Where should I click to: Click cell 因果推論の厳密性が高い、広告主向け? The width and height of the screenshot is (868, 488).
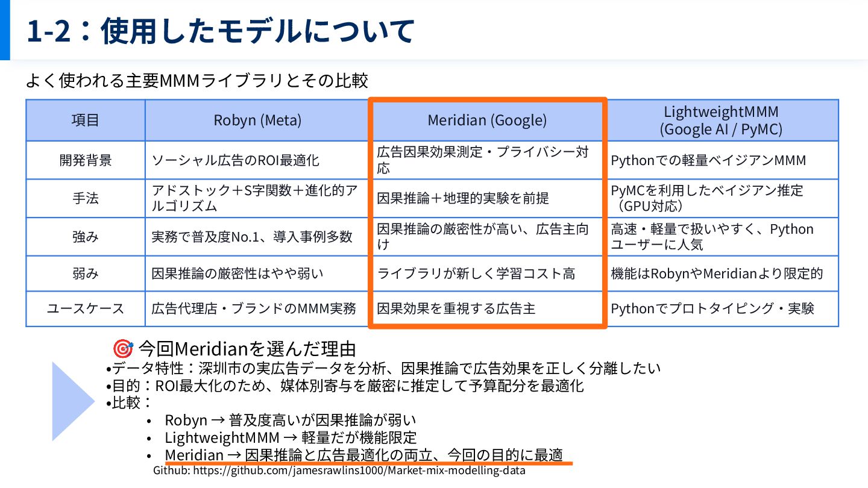(x=487, y=237)
